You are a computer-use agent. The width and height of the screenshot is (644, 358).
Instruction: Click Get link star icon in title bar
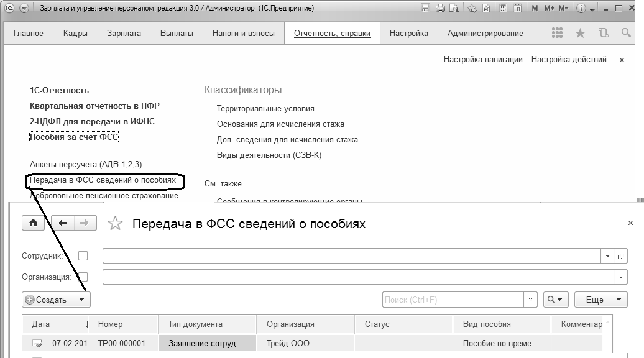472,8
